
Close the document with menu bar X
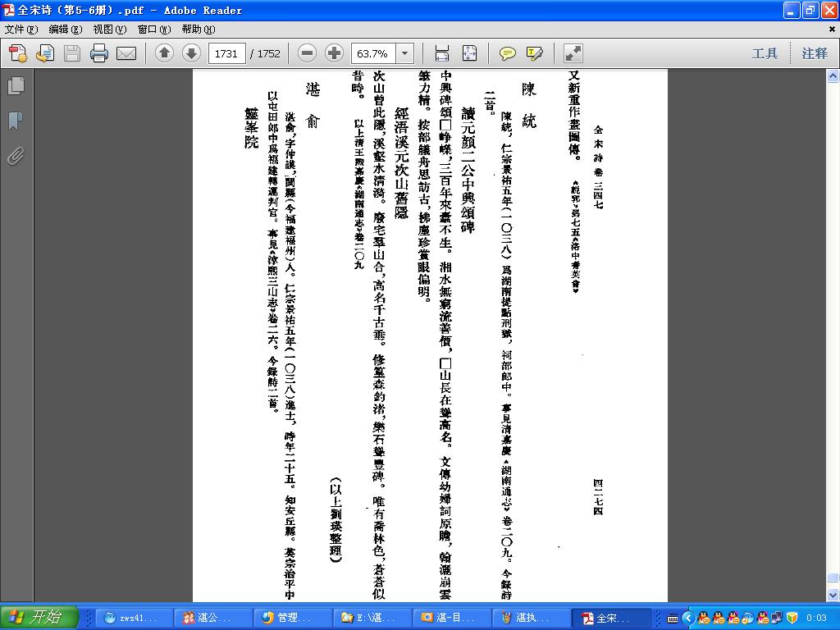832,29
